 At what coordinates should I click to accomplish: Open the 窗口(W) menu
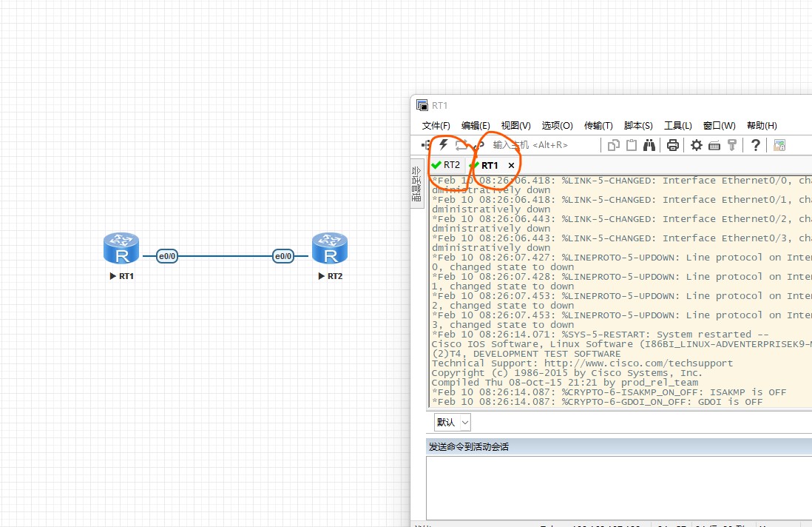pos(720,125)
